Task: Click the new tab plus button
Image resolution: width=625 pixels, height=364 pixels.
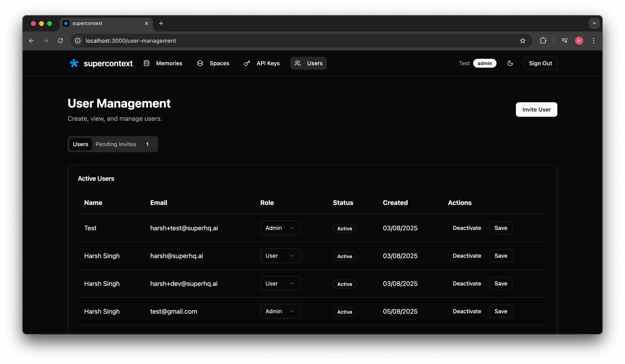Action: point(161,23)
